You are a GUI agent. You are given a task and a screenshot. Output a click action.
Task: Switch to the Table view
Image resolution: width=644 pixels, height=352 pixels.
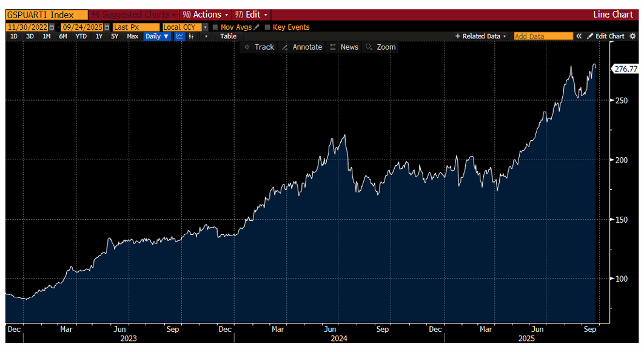(228, 36)
